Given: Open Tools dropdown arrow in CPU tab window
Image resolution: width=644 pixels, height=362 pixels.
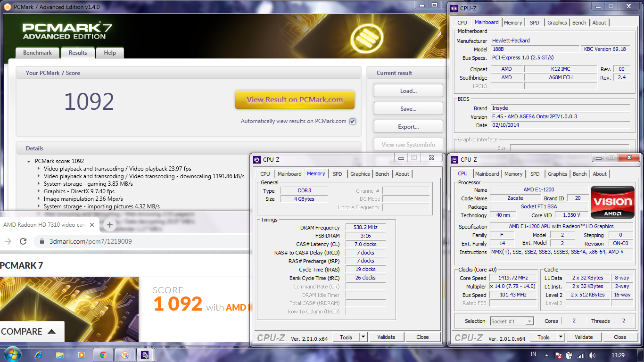Looking at the screenshot, I should click(561, 337).
